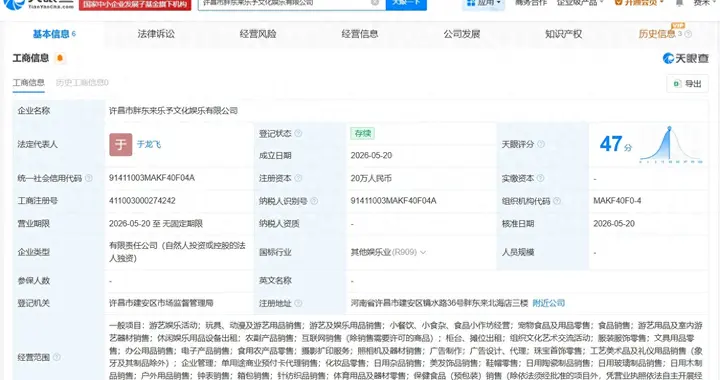Viewport: 720px width, 380px height.
Task: Click the credit code 91411003MAKF40F04A under 统一社会信用代码
Action: coord(152,178)
